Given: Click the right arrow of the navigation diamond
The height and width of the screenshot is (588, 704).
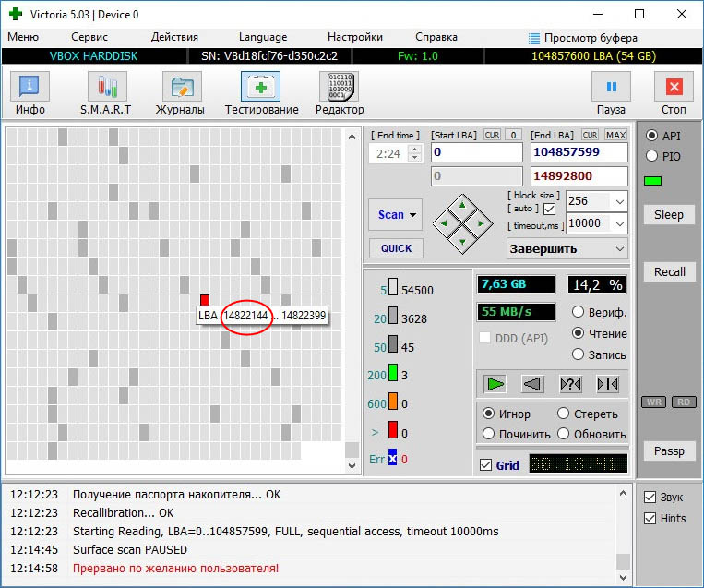Looking at the screenshot, I should pyautogui.click(x=481, y=223).
